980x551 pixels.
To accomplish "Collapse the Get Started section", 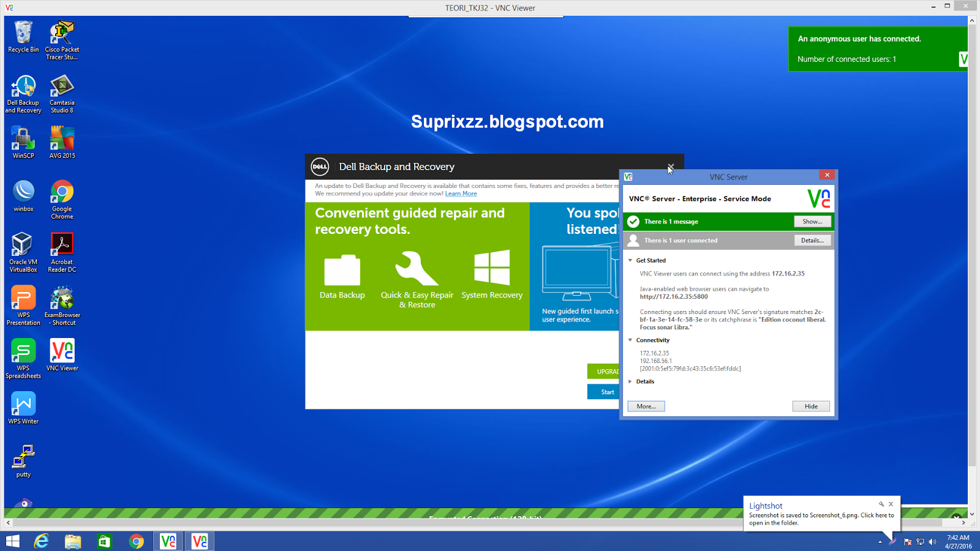I will point(630,261).
